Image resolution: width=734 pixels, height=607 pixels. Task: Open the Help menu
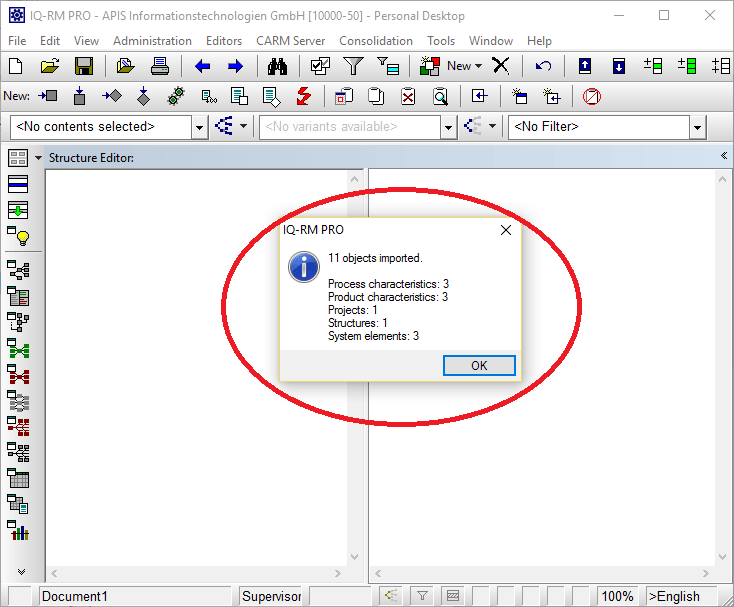point(539,41)
